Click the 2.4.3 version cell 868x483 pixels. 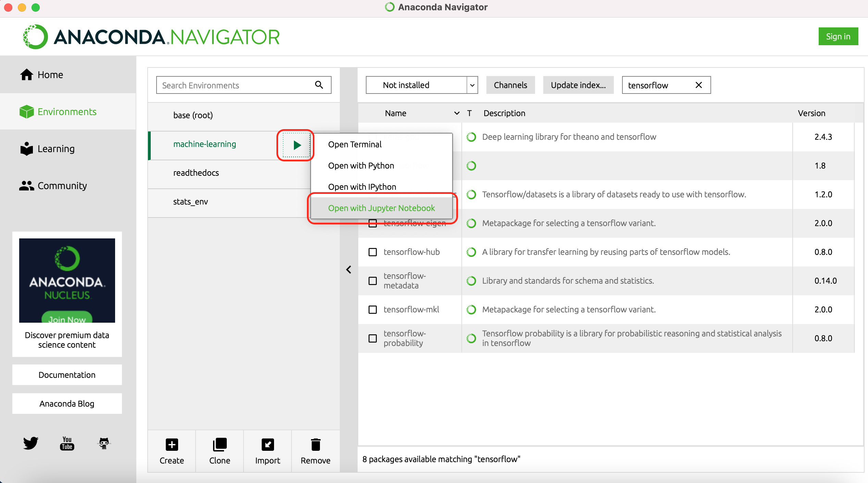[x=823, y=137]
